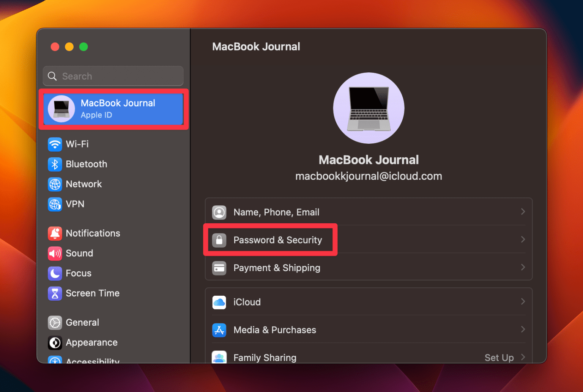Select MacBook Journal Apple ID in sidebar
Viewport: 583px width, 392px height.
113,109
